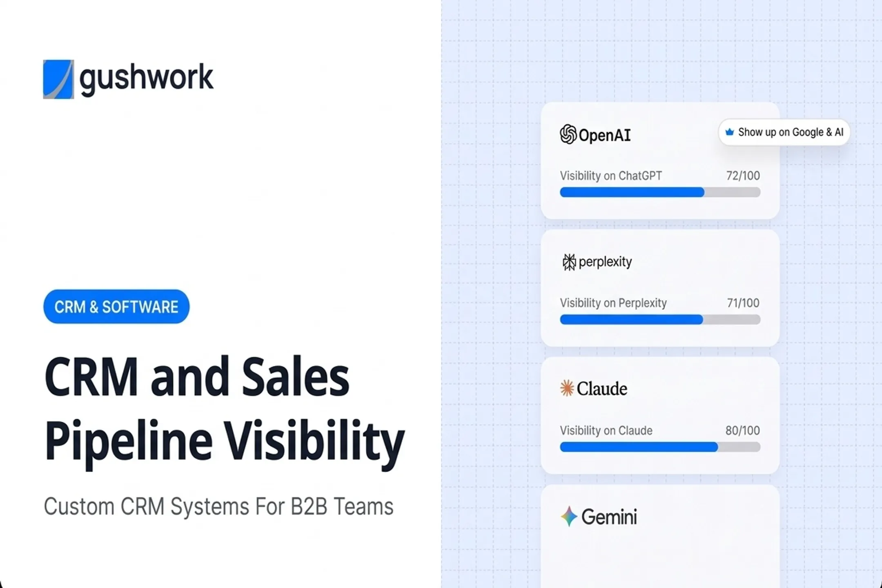
Task: Click the OpenAI logo icon
Action: (568, 134)
